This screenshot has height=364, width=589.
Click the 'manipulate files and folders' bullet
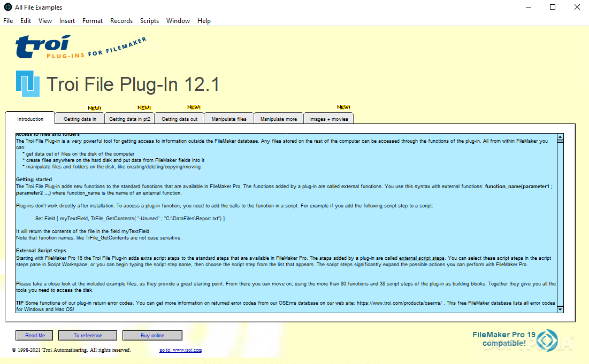pyautogui.click(x=112, y=166)
